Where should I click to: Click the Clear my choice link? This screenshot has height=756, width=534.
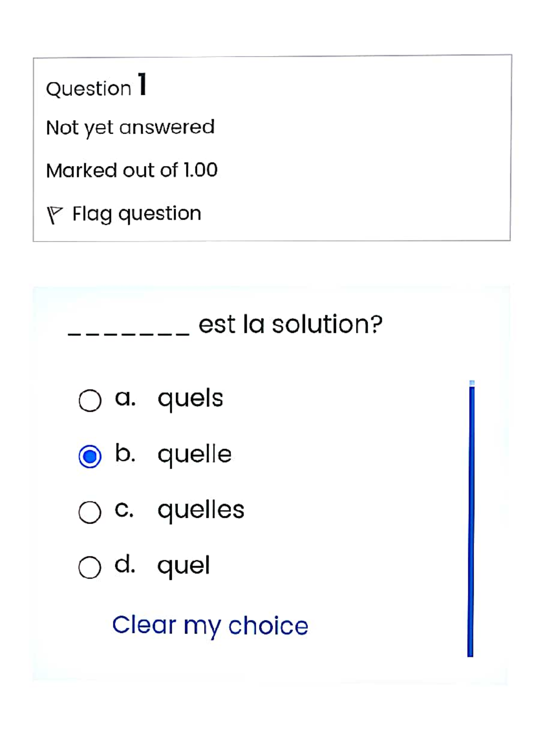(210, 626)
